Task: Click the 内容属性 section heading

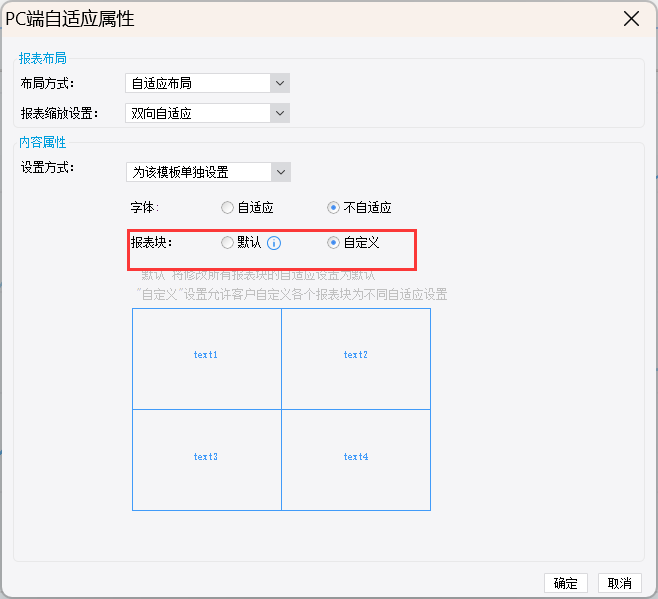Action: click(x=42, y=142)
